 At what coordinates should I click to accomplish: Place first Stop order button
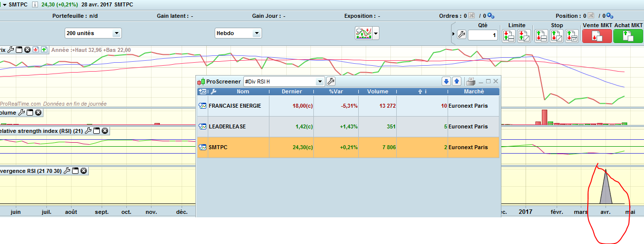point(541,36)
